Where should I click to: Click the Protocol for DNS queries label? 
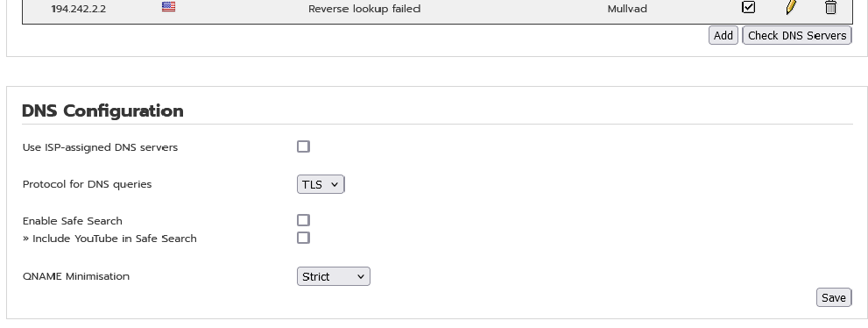coord(87,184)
